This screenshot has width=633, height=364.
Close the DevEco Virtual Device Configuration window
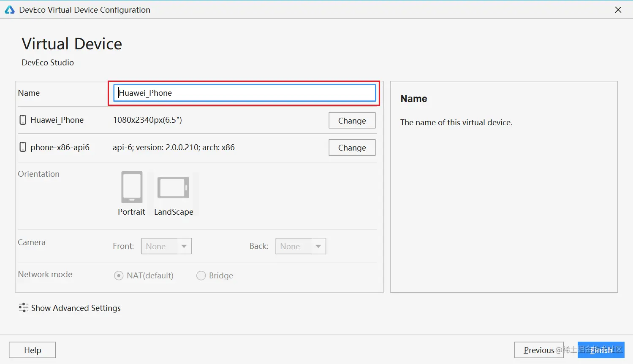click(618, 10)
